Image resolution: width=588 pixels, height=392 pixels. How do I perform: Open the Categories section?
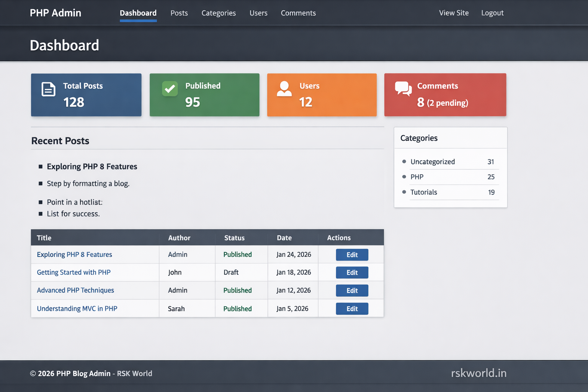219,13
